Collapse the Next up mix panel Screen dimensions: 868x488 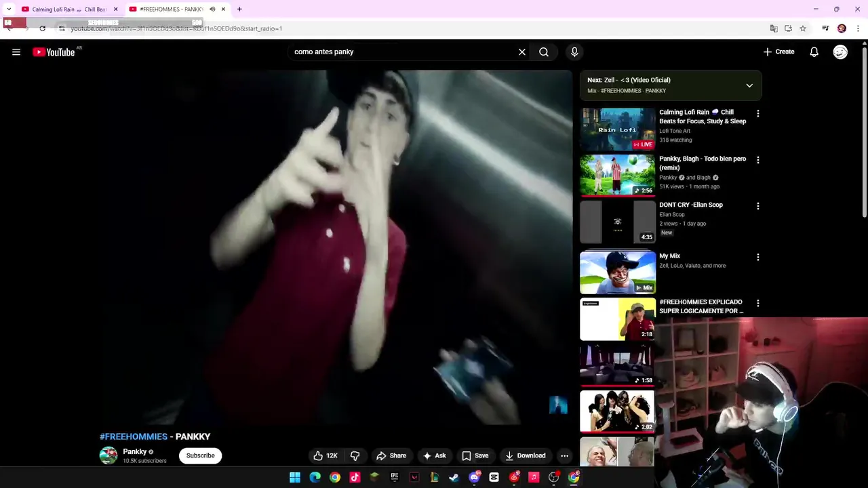click(749, 85)
